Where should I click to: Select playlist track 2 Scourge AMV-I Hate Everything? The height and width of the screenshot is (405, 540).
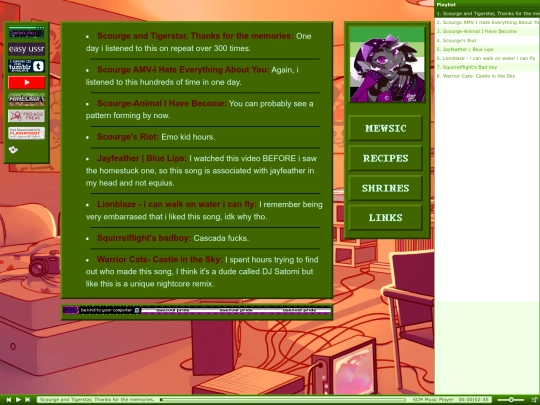[487, 22]
